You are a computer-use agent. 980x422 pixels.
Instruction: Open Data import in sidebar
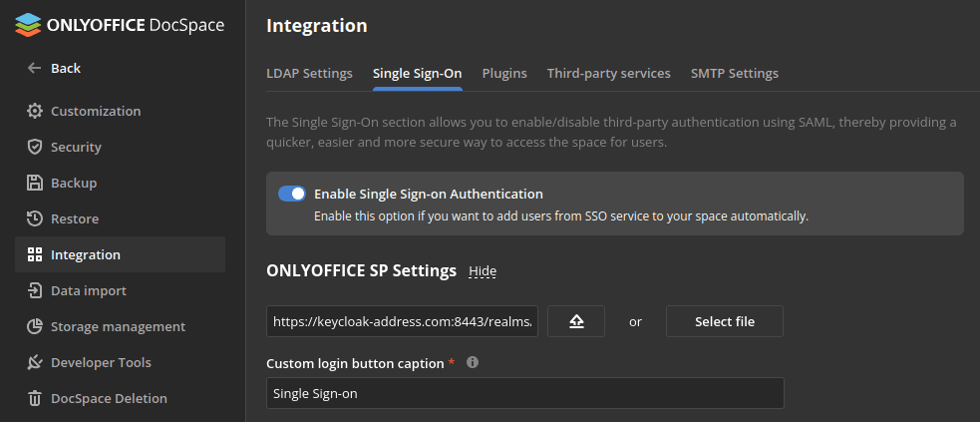[120, 290]
